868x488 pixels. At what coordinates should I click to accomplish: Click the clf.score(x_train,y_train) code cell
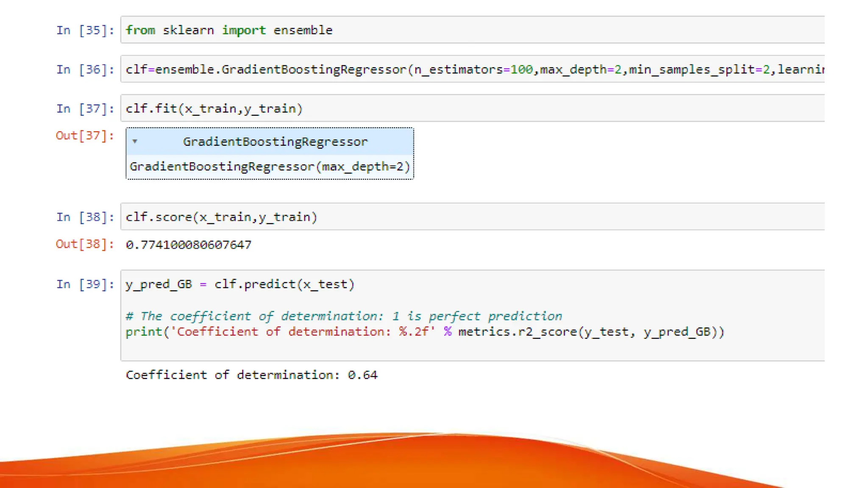(466, 217)
